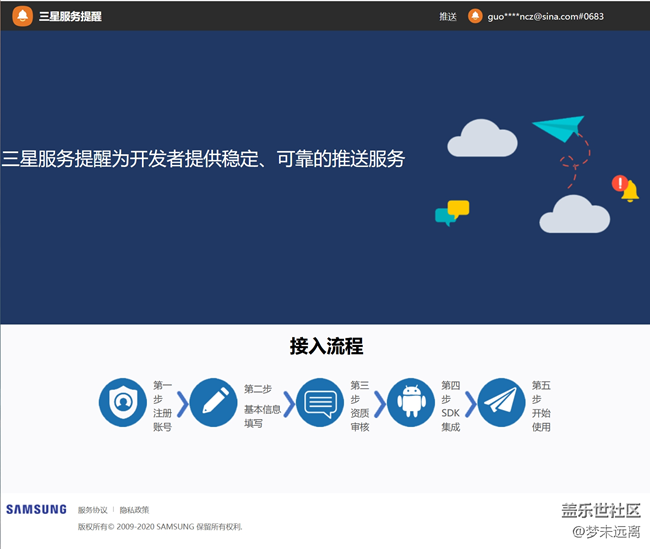Open the 推送 menu item

click(x=447, y=17)
